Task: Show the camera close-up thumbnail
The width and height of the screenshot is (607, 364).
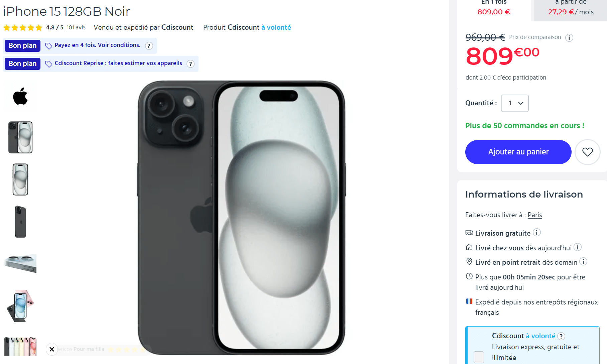Action: (x=20, y=264)
